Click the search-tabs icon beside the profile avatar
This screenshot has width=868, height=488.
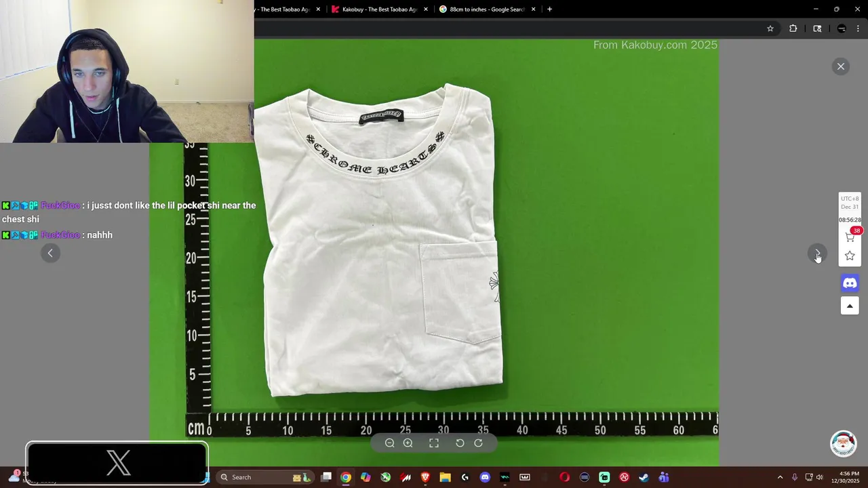817,28
